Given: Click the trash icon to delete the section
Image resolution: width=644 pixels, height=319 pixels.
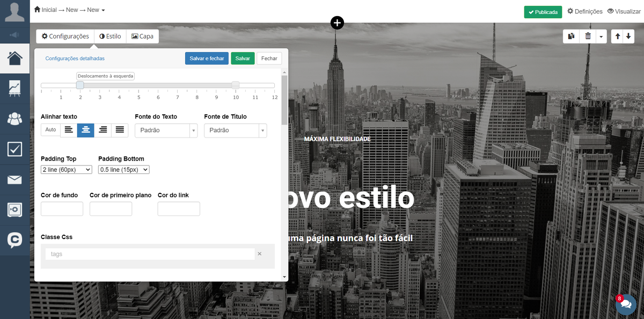Looking at the screenshot, I should tap(588, 36).
